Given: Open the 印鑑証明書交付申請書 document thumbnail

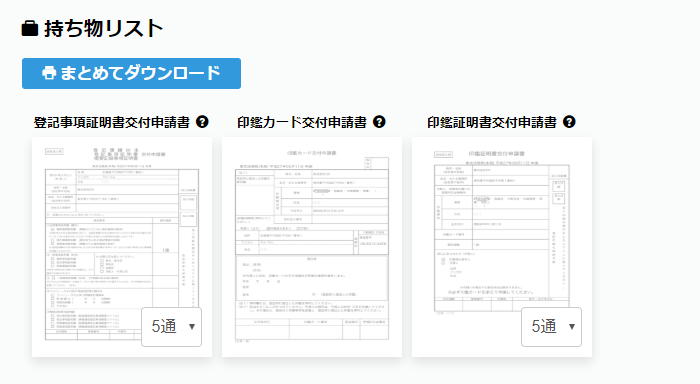Looking at the screenshot, I should (x=502, y=247).
